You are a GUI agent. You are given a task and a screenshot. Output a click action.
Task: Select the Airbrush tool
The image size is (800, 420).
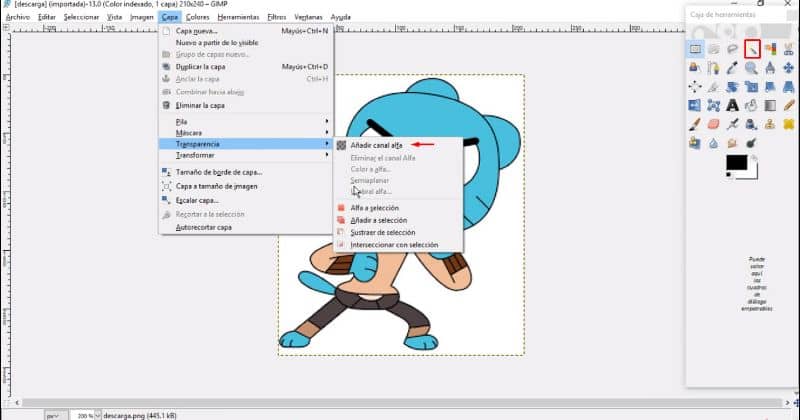click(x=733, y=124)
